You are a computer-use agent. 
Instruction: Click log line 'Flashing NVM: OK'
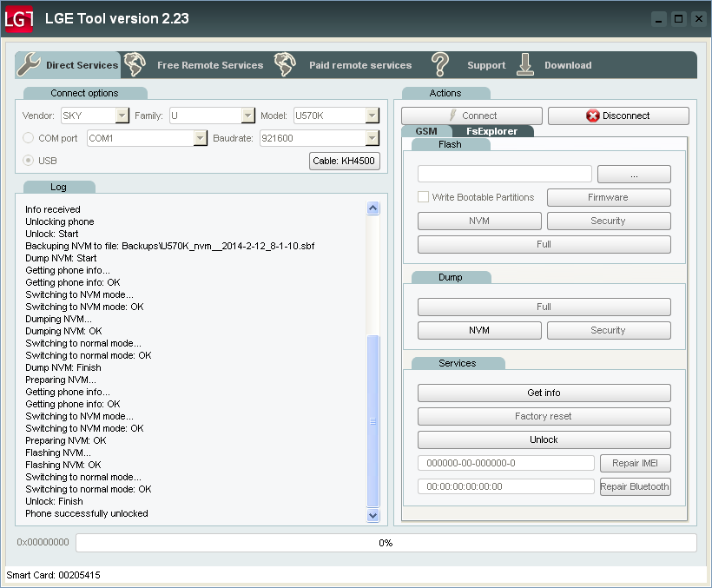click(63, 465)
